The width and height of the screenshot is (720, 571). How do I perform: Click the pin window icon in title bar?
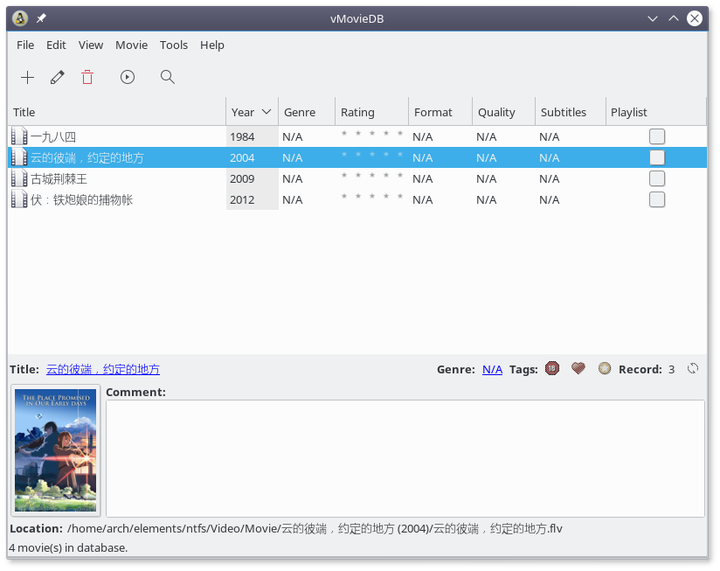point(41,18)
